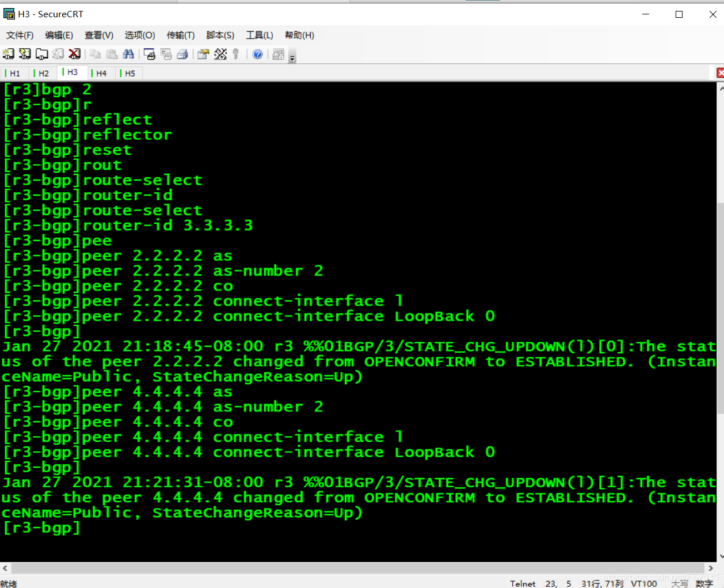
Task: Click the Paste toolbar icon
Action: click(x=112, y=54)
